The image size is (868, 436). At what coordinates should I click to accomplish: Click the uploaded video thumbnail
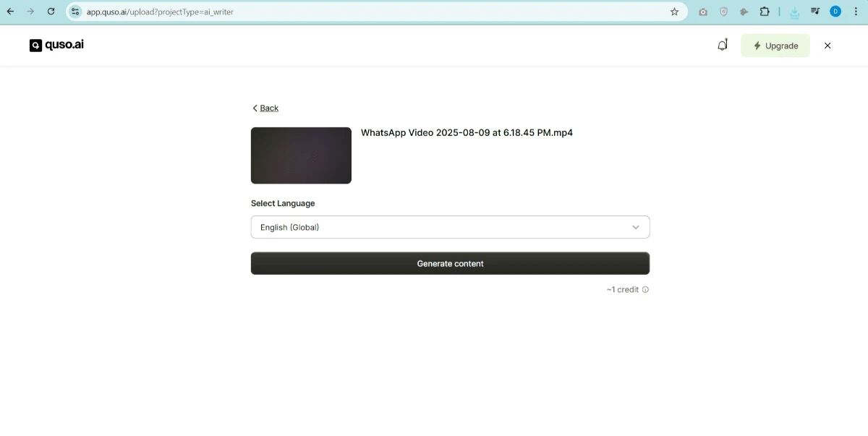coord(301,155)
